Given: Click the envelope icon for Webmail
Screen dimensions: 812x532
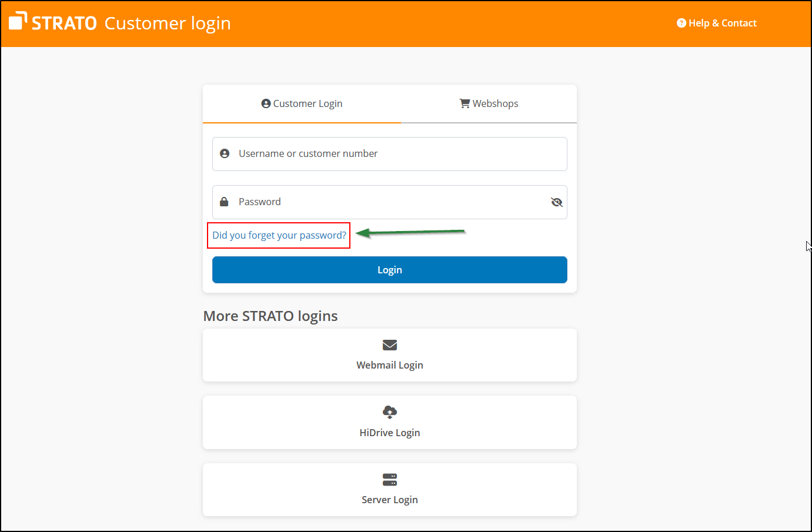Looking at the screenshot, I should [x=390, y=345].
